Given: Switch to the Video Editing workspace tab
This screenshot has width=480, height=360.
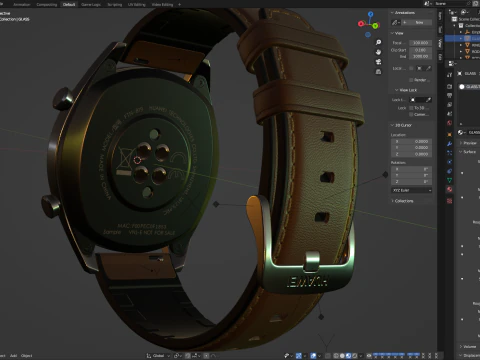Looking at the screenshot, I should click(162, 5).
